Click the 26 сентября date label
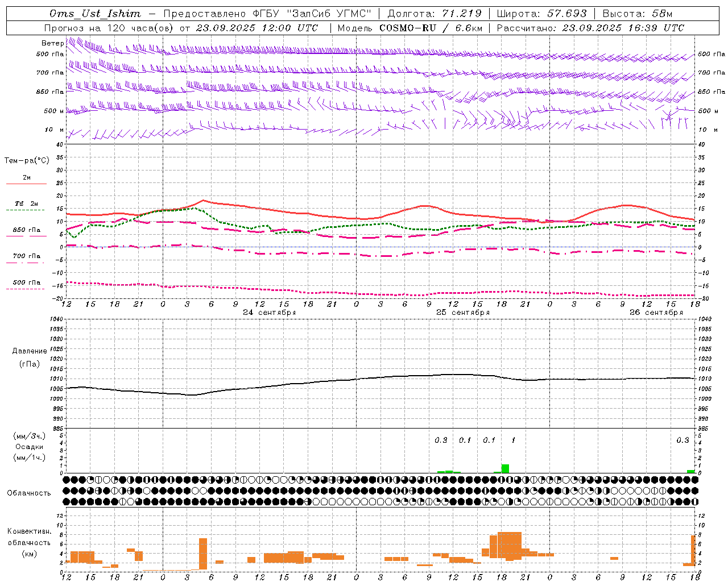 pyautogui.click(x=656, y=313)
